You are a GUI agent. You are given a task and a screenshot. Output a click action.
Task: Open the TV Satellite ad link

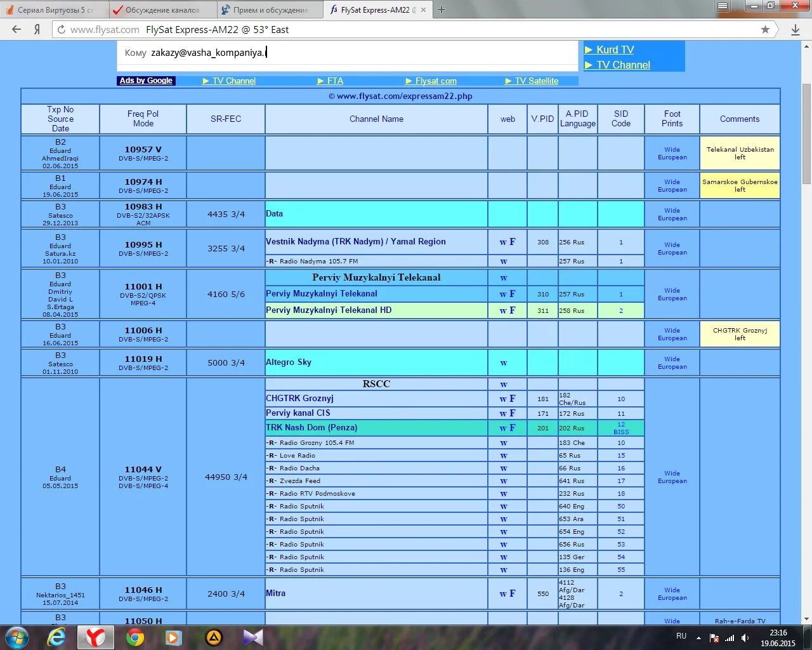point(537,81)
